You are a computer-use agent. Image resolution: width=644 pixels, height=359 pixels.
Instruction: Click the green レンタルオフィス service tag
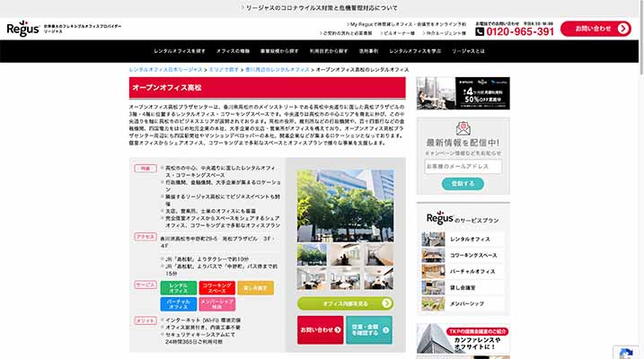[178, 288]
